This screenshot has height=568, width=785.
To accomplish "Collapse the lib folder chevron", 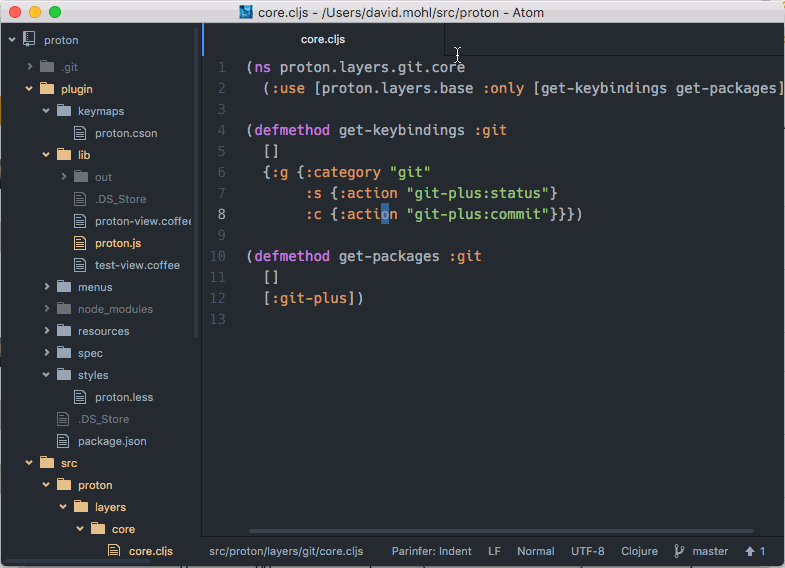I will coord(46,155).
